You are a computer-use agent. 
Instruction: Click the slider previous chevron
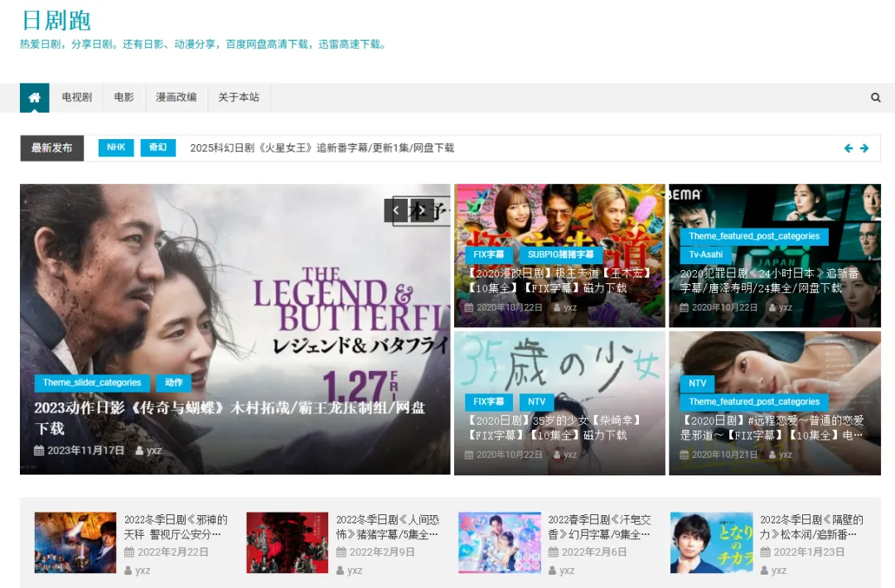pyautogui.click(x=396, y=210)
